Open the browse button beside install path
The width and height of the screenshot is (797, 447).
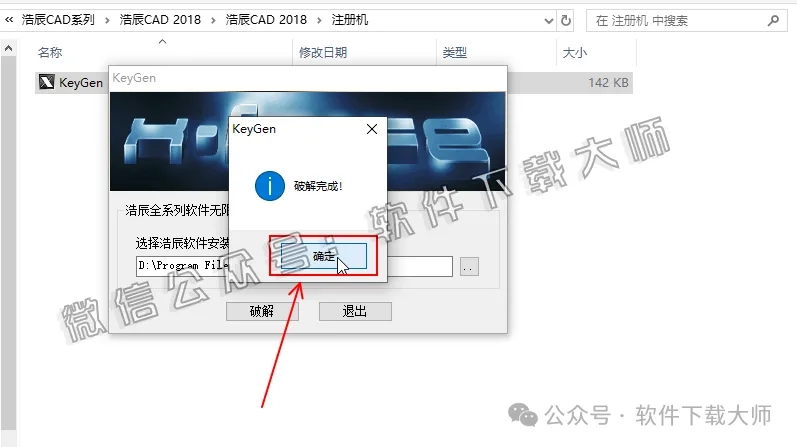469,266
